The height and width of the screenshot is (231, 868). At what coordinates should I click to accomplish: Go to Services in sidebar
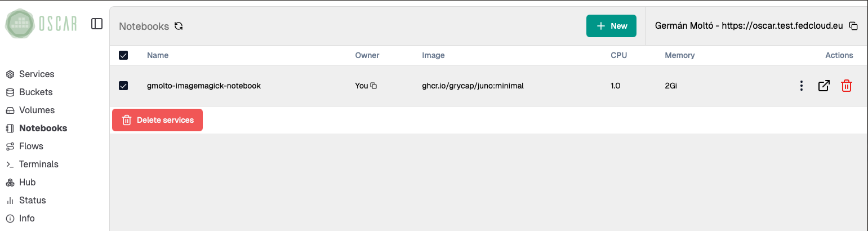click(37, 74)
